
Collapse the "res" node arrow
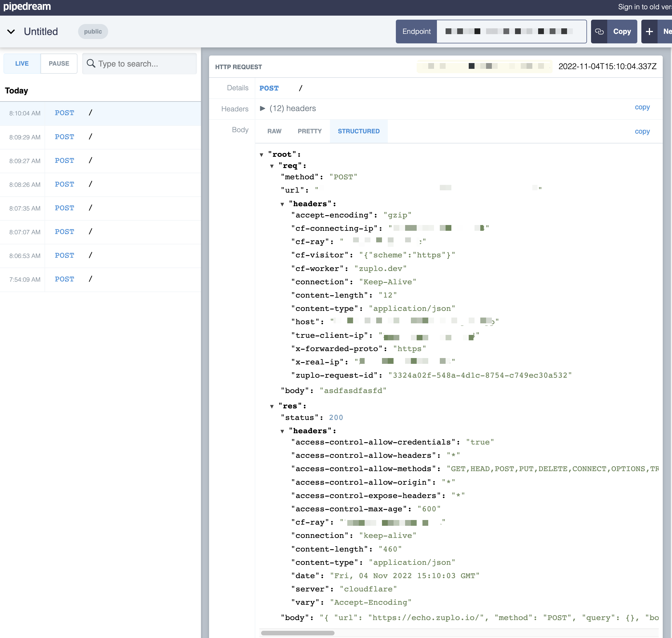click(272, 406)
